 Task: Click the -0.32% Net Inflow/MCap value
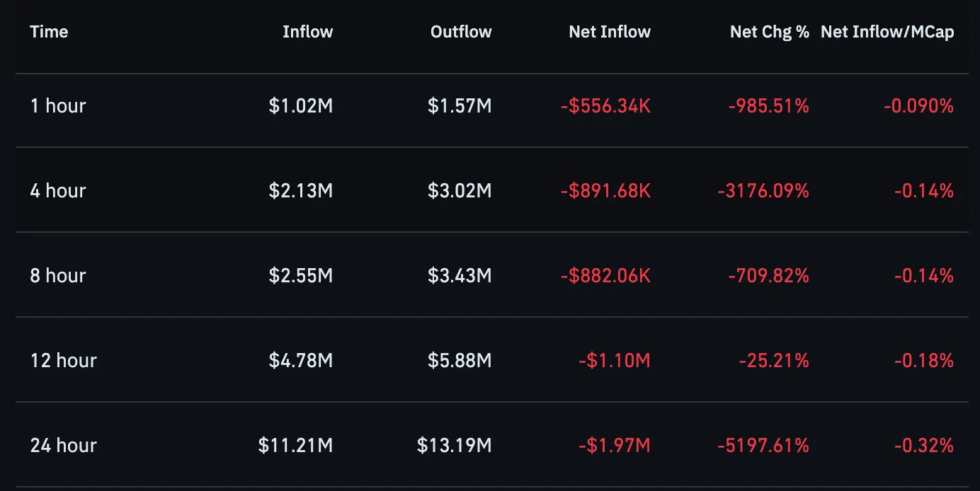tap(923, 446)
